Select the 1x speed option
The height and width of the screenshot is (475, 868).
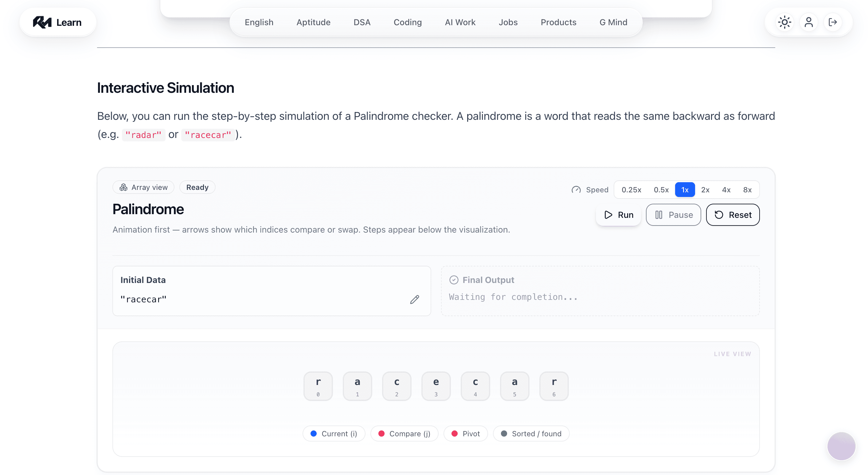point(685,190)
